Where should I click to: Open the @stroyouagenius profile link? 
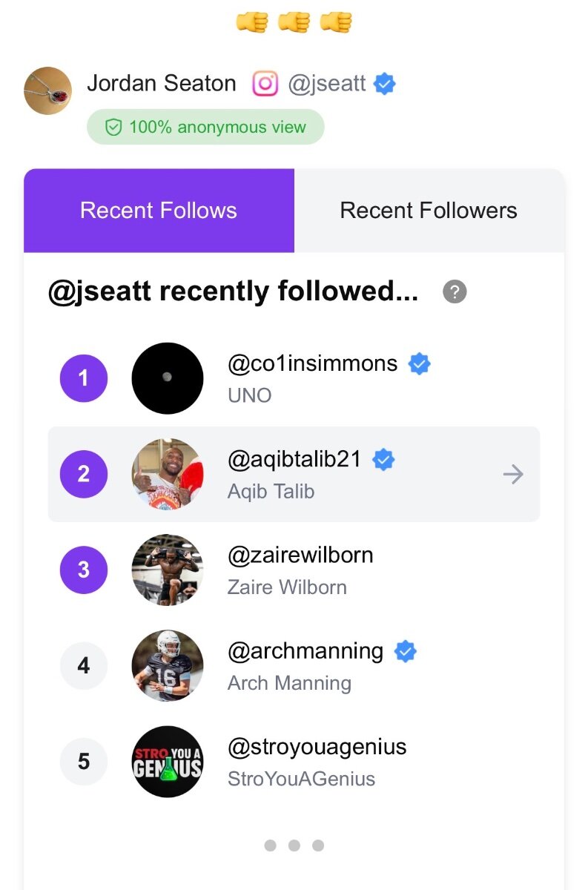point(317,747)
